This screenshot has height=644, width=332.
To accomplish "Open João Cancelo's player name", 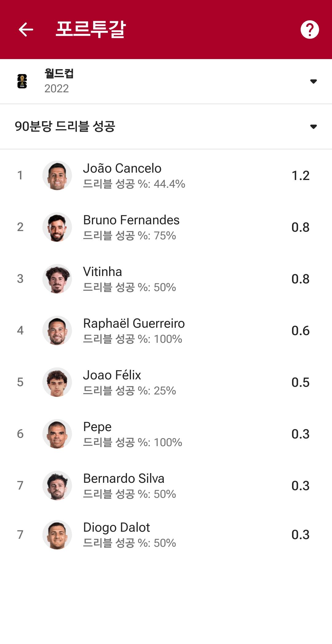I will pyautogui.click(x=122, y=168).
